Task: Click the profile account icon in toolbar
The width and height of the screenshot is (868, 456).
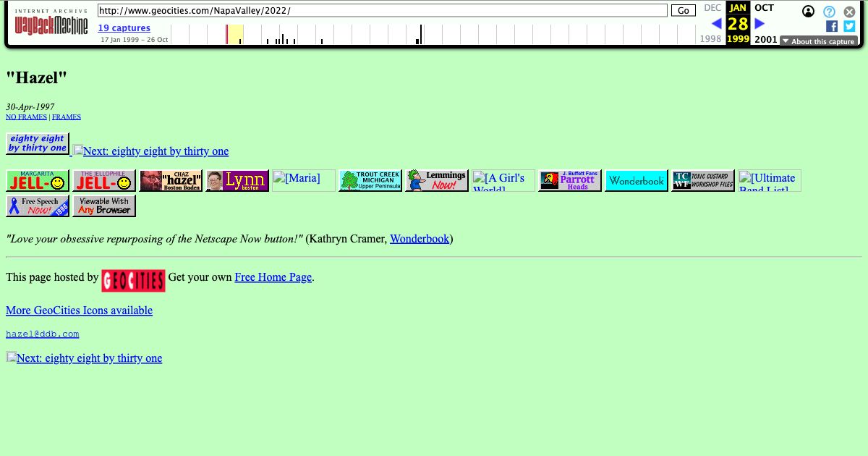Action: 808,12
